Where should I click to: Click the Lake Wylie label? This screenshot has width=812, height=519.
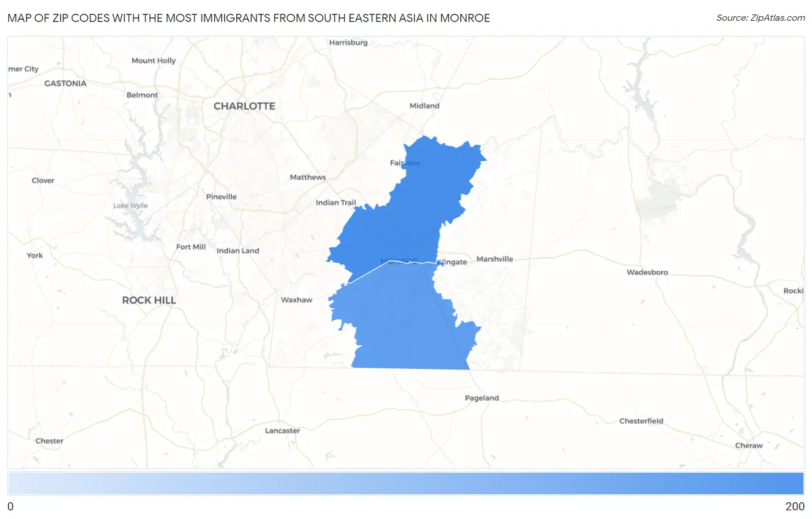coord(131,206)
